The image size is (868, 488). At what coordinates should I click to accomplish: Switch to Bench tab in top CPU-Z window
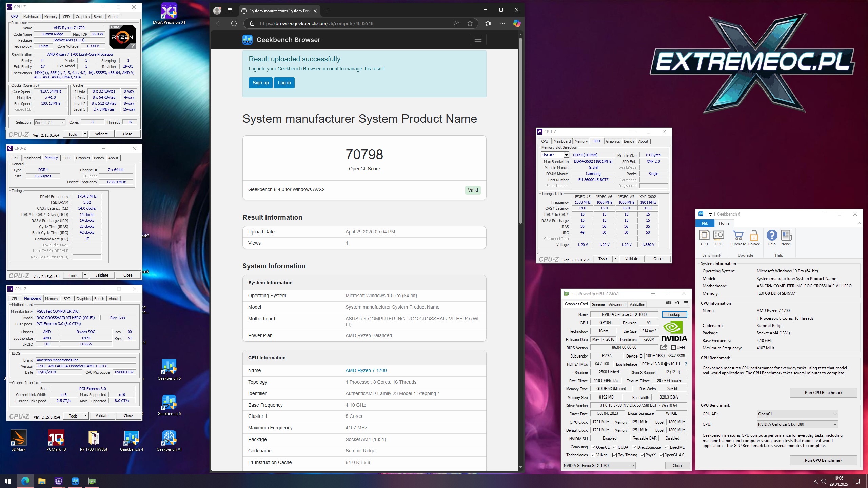click(98, 17)
